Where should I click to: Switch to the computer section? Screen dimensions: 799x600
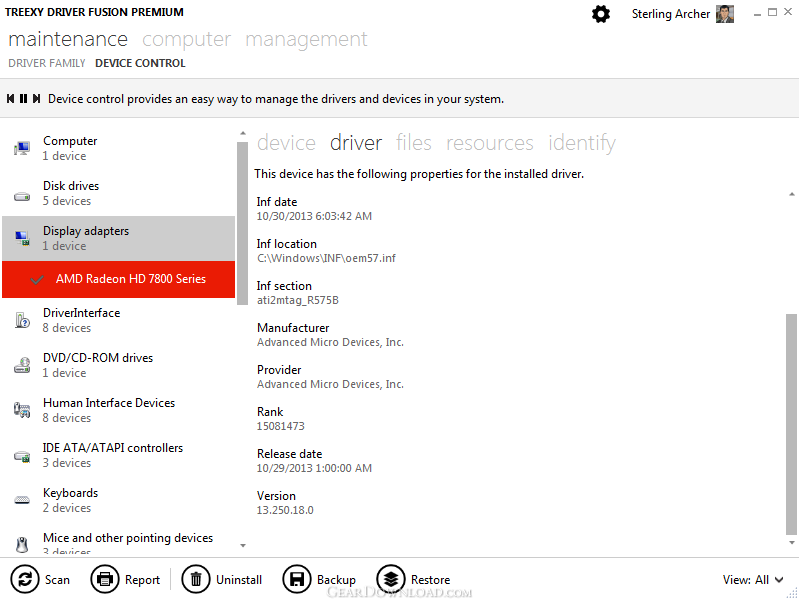point(187,39)
